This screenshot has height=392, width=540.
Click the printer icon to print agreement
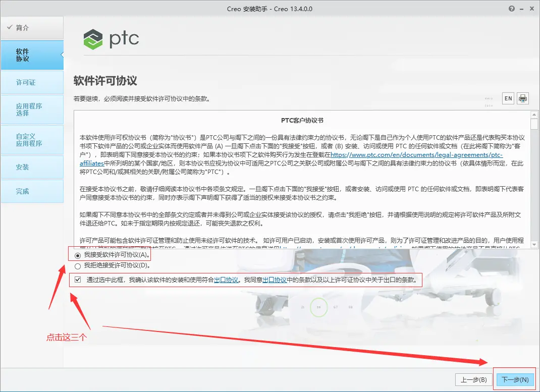click(x=523, y=98)
